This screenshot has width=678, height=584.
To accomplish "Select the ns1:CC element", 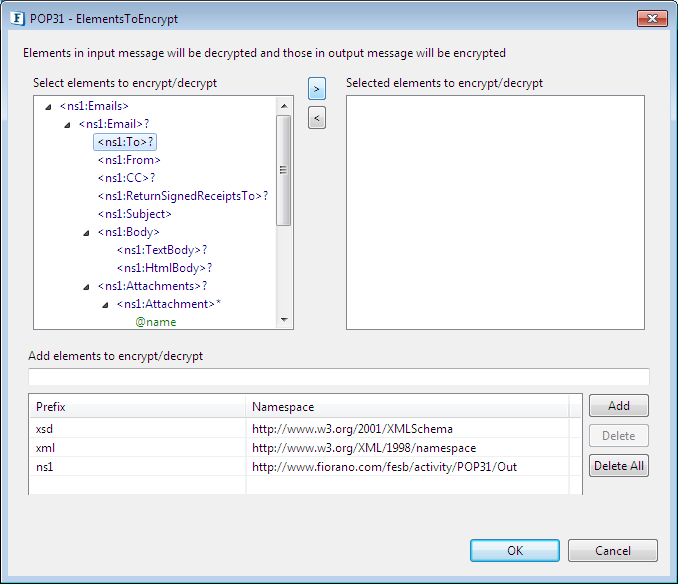I will (x=126, y=178).
